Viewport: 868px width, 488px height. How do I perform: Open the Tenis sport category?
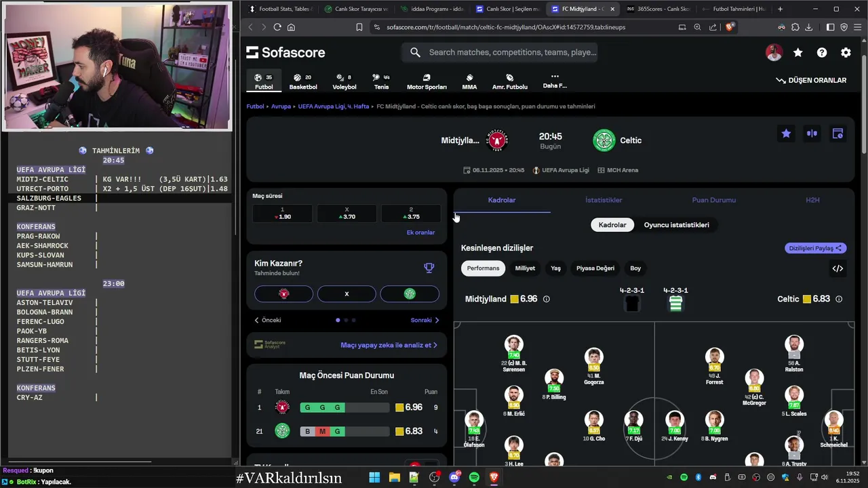click(x=382, y=82)
